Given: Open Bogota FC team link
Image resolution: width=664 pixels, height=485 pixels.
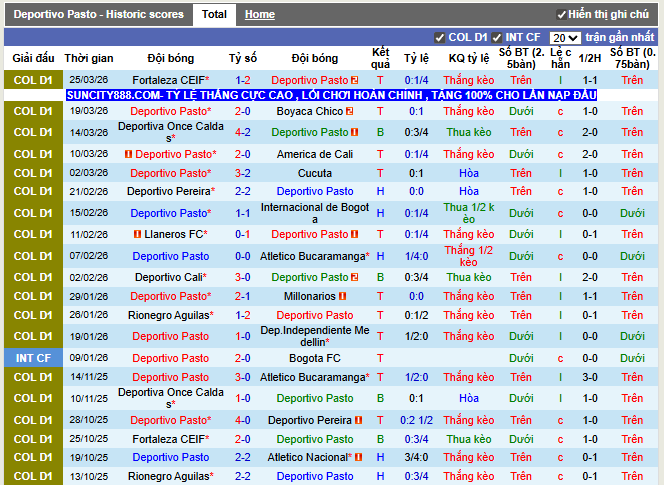Looking at the screenshot, I should (x=315, y=358).
